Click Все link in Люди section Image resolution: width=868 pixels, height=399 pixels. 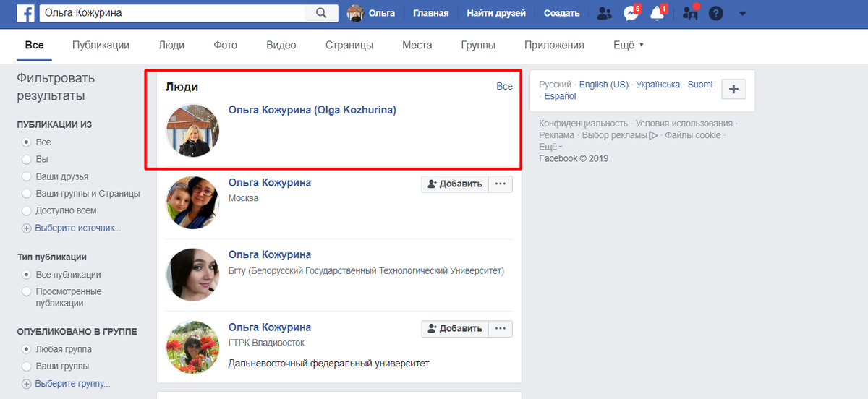tap(504, 86)
